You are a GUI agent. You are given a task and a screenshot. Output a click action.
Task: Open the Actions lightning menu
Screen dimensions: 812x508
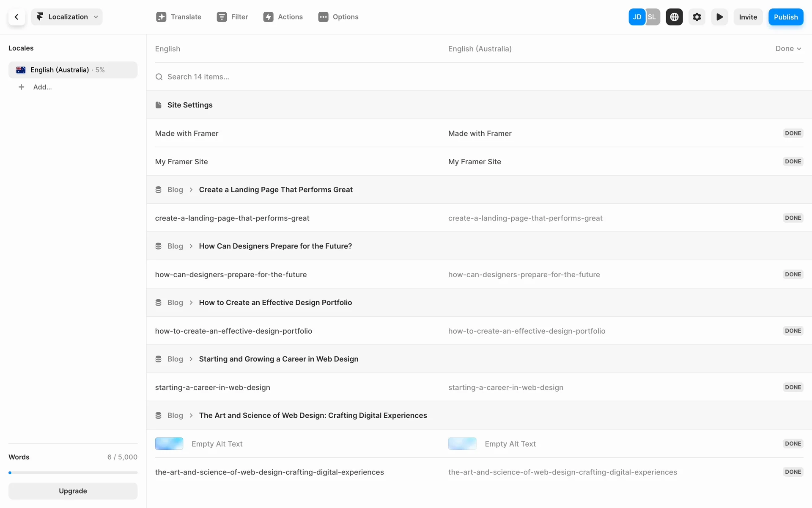(283, 17)
